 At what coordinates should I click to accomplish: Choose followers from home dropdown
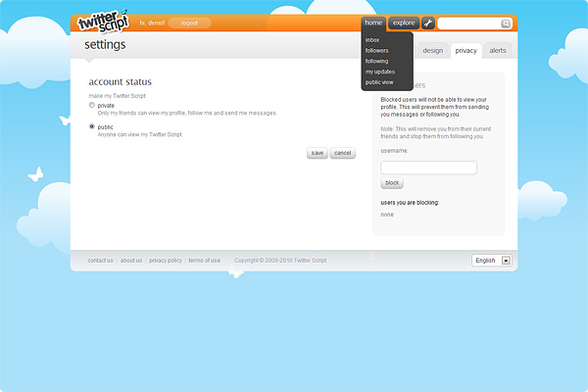click(376, 50)
